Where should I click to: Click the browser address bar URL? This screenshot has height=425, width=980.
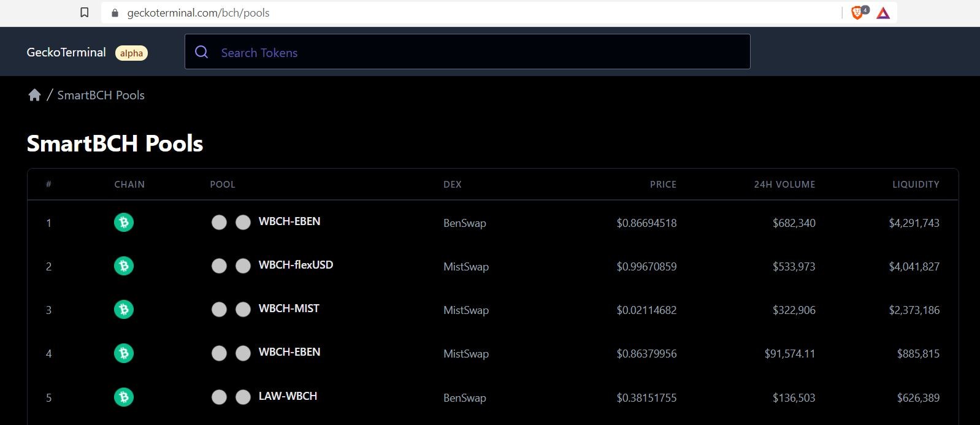(198, 12)
